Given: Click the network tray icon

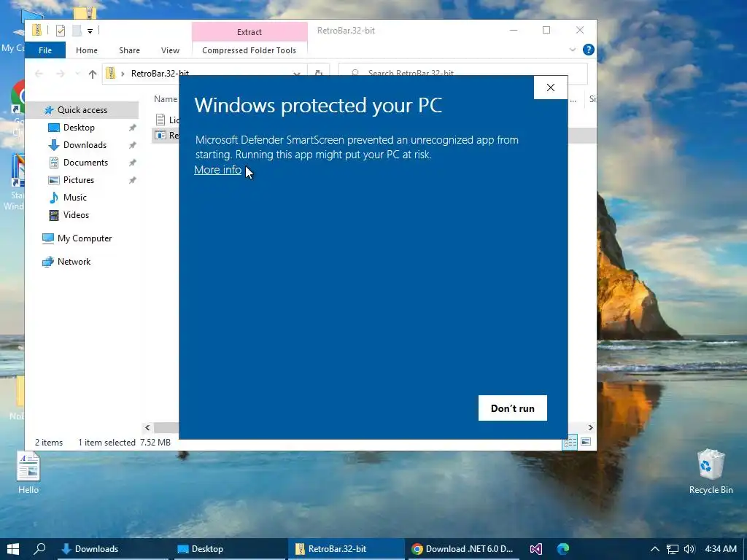Looking at the screenshot, I should click(x=672, y=550).
